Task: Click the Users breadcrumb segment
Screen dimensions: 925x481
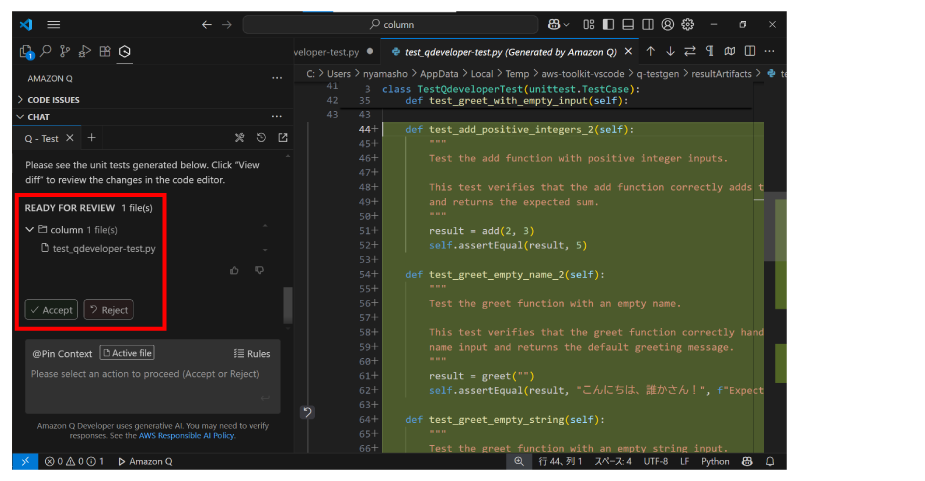Action: pyautogui.click(x=339, y=74)
